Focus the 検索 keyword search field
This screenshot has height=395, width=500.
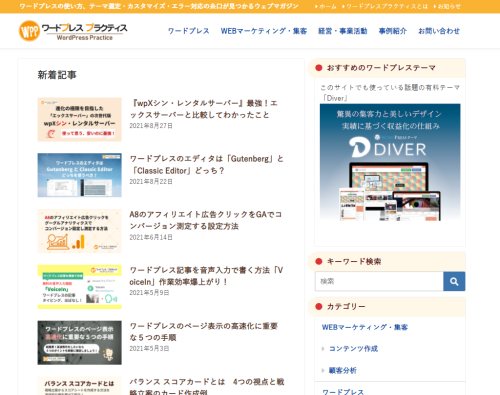[379, 281]
